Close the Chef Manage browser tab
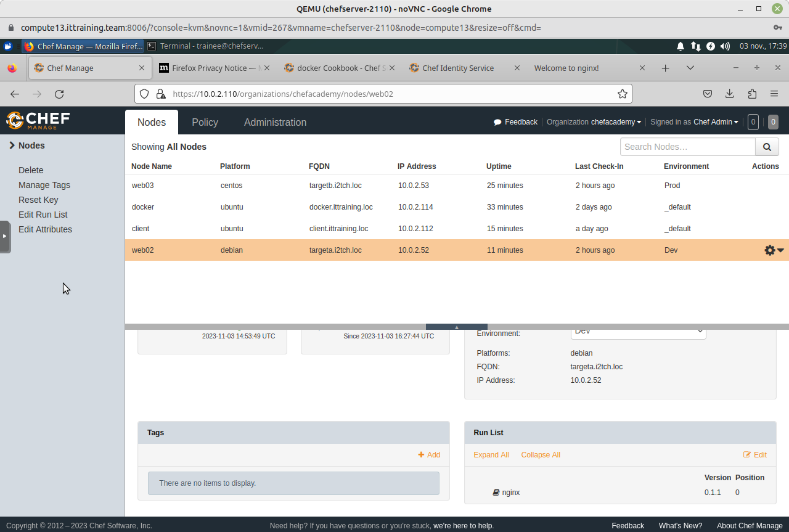The image size is (789, 532). tap(142, 68)
